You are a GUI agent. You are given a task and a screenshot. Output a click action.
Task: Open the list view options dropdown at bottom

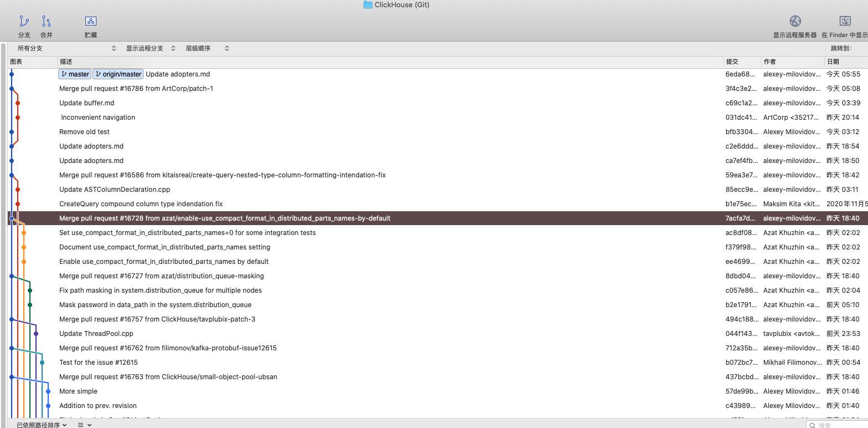pyautogui.click(x=84, y=425)
